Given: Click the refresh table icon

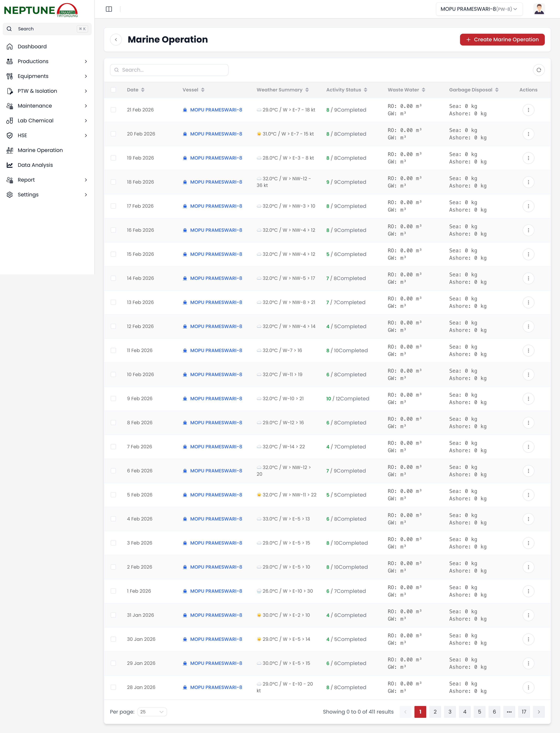Looking at the screenshot, I should coord(539,70).
